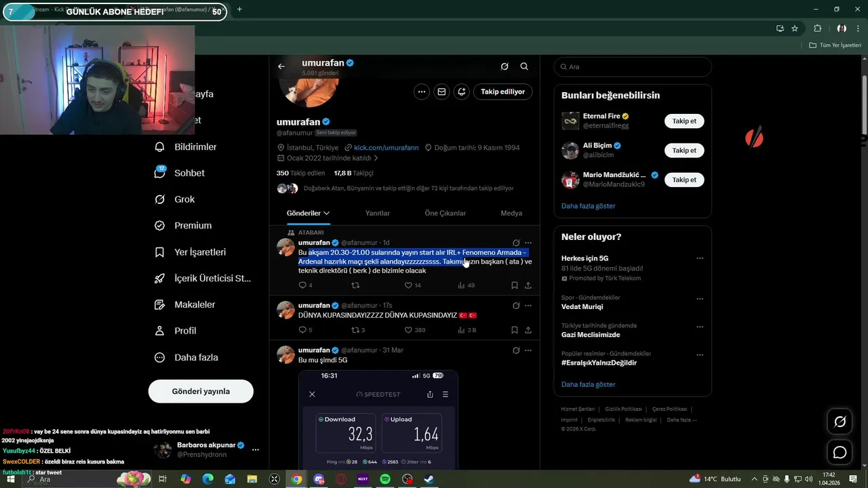Switch to the Medya tab
868x488 pixels.
[x=511, y=213]
